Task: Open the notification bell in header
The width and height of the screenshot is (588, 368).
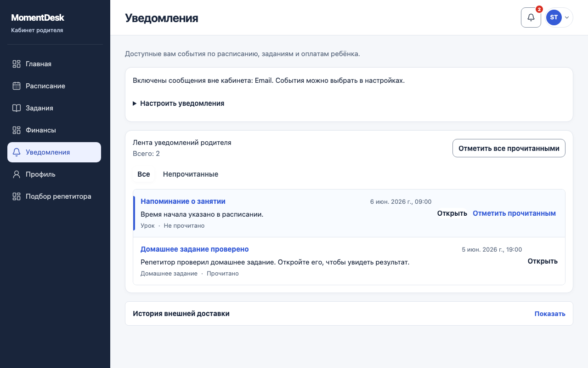Action: click(x=531, y=17)
